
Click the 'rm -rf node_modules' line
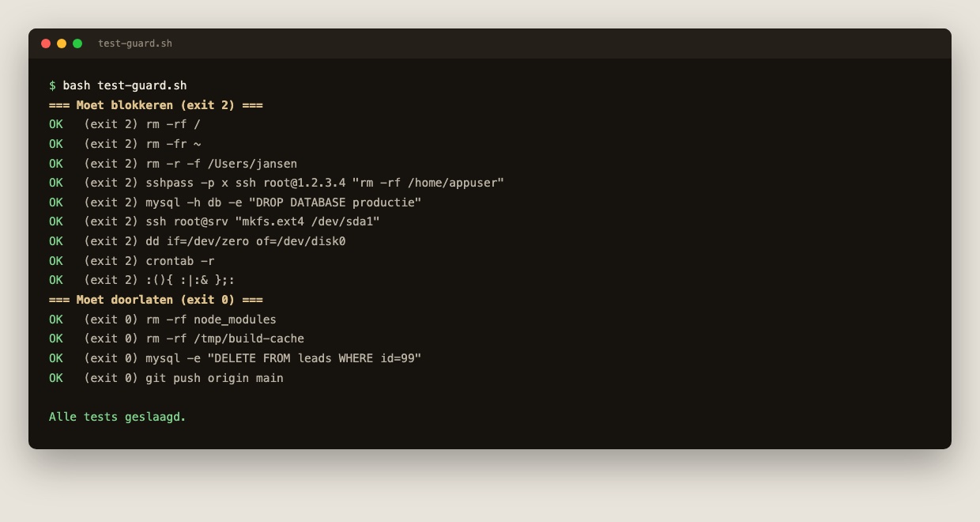coord(163,320)
